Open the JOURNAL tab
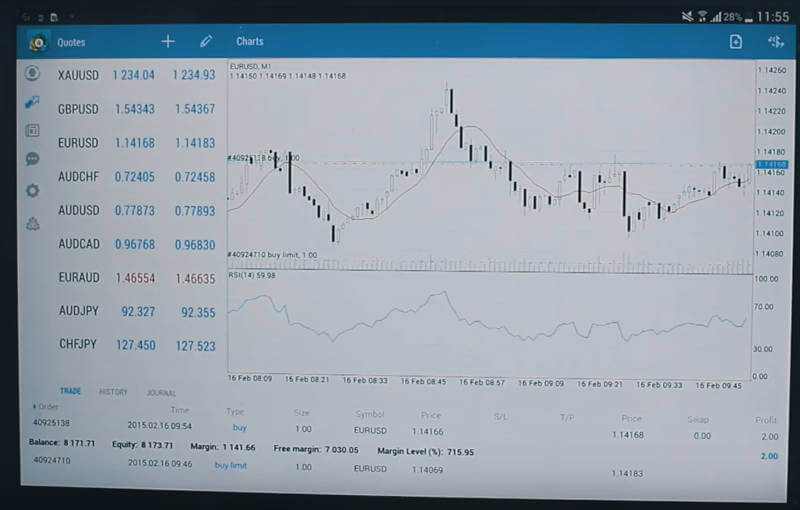This screenshot has height=510, width=800. point(161,393)
